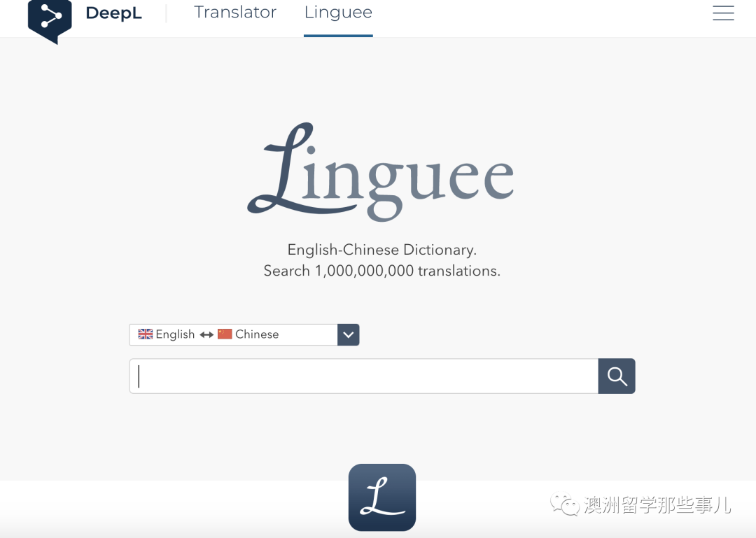This screenshot has height=538, width=756.
Task: Open the English ↔ Chinese language combo box
Action: click(244, 334)
